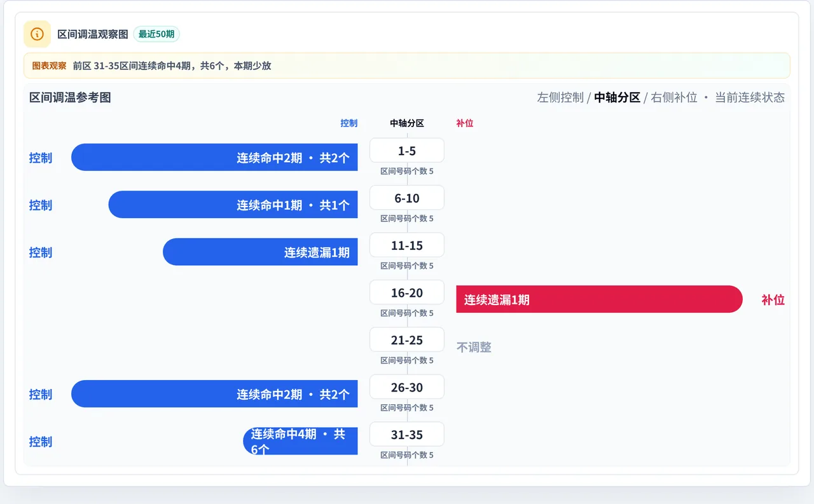Viewport: 814px width, 504px height.
Task: Click the red 补位 column header
Action: tap(465, 123)
